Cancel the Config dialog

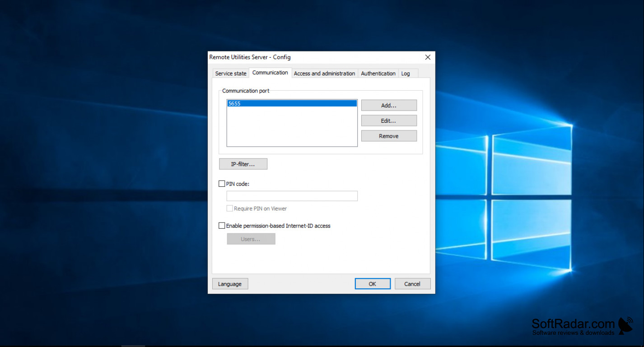pos(412,284)
